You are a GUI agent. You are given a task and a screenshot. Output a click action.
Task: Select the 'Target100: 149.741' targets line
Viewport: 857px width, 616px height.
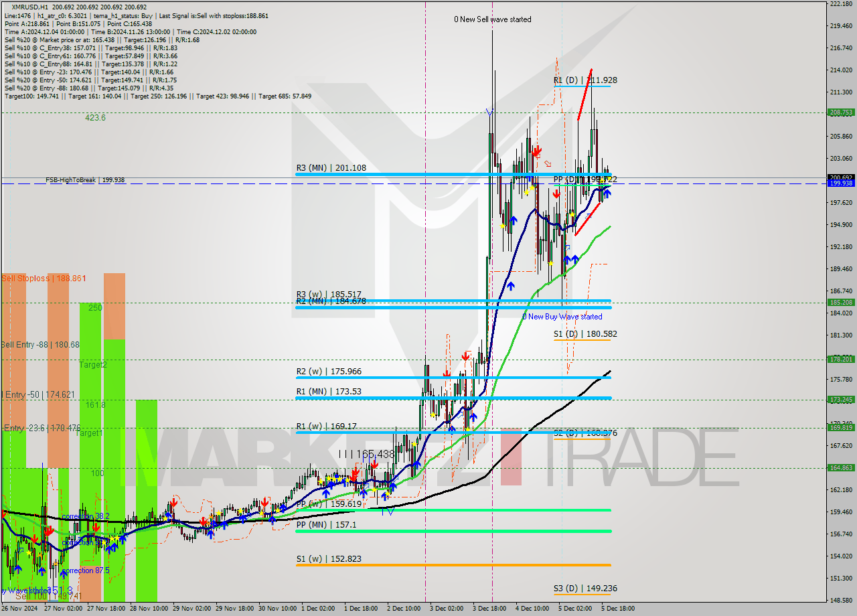point(158,96)
